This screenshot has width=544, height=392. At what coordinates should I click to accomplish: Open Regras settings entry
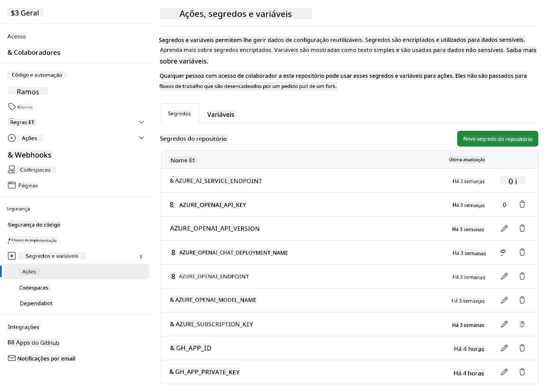click(22, 122)
